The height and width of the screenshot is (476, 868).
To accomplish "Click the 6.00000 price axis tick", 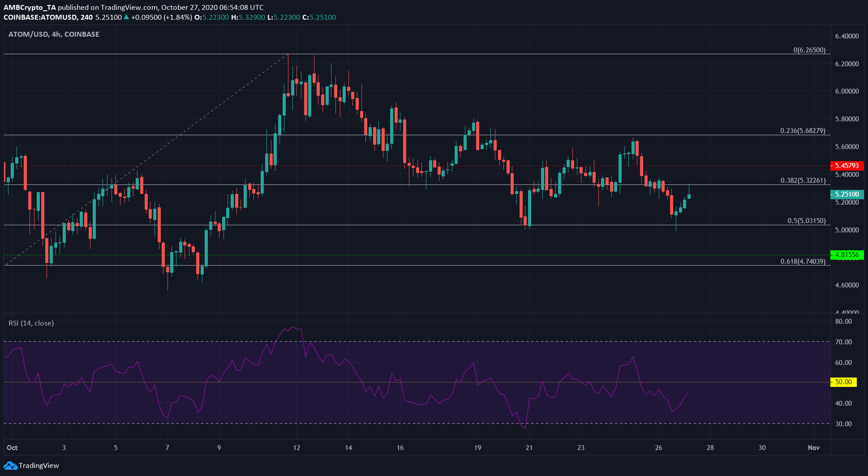I will (x=847, y=91).
